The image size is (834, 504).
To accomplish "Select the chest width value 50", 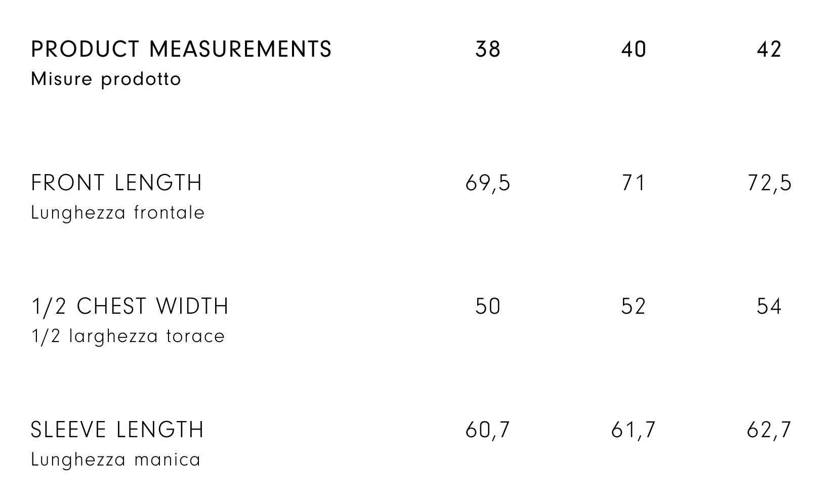I will [488, 307].
